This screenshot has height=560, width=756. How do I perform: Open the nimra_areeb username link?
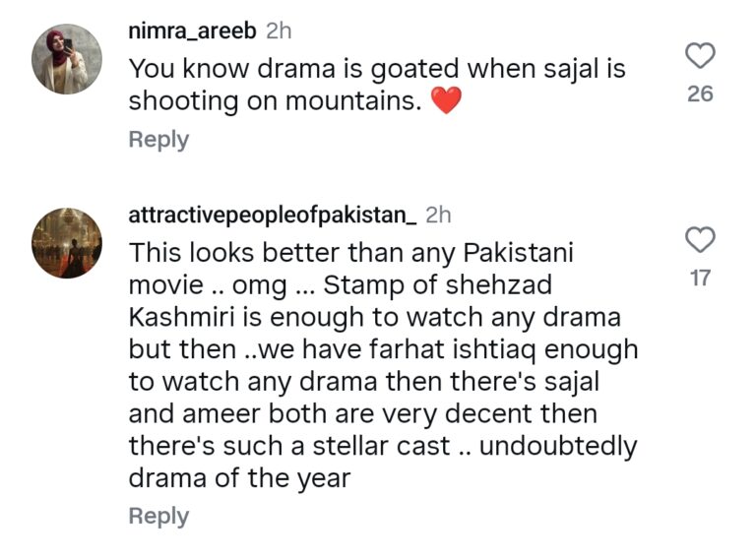tap(194, 31)
